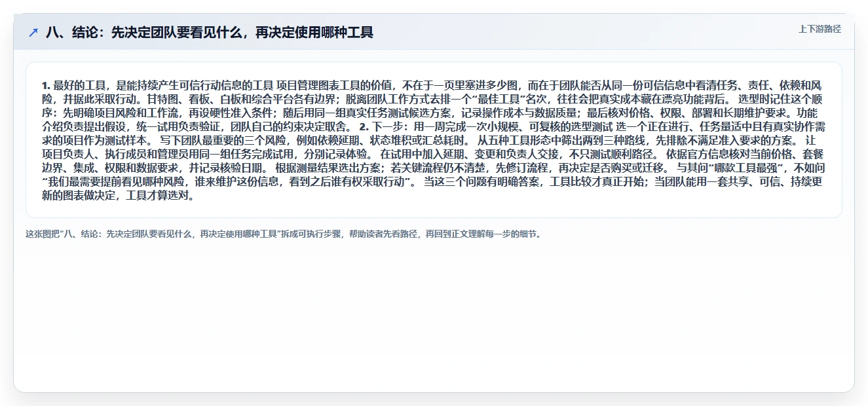Click the 上下游路径 label at top right
This screenshot has height=406, width=868.
(x=820, y=29)
